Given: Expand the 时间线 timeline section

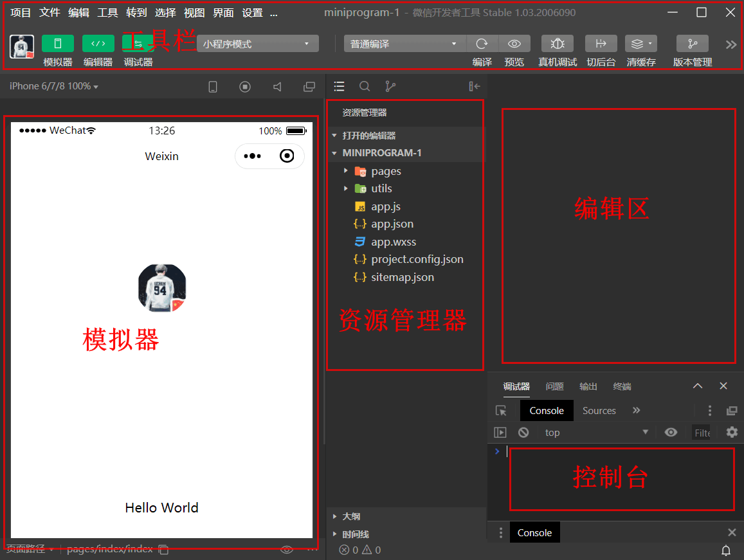Looking at the screenshot, I should pyautogui.click(x=407, y=534).
